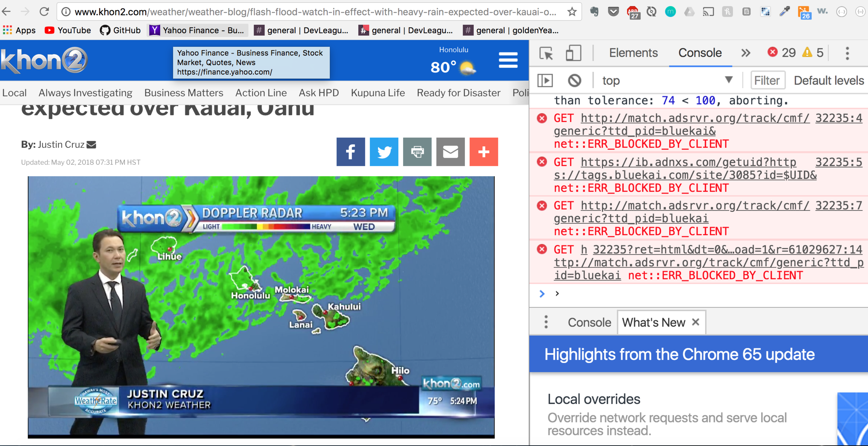Screen dimensions: 868x446
Task: Toggle the console sidebar panel
Action: click(545, 80)
